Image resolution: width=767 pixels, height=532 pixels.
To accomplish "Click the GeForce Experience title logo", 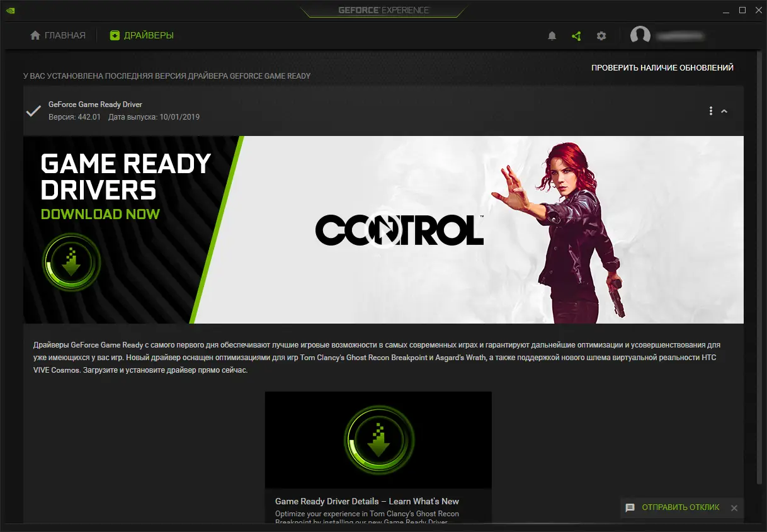I will pos(383,10).
